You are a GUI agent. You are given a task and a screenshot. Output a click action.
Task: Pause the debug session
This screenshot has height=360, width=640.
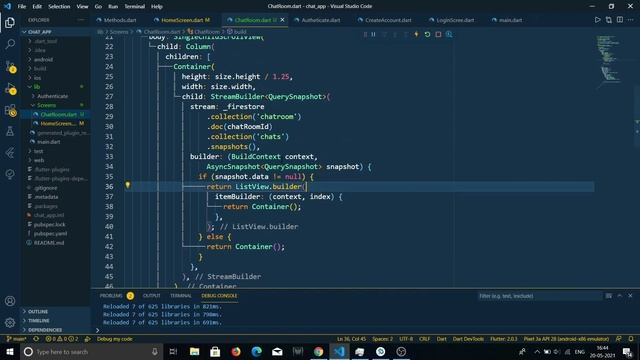373,34
